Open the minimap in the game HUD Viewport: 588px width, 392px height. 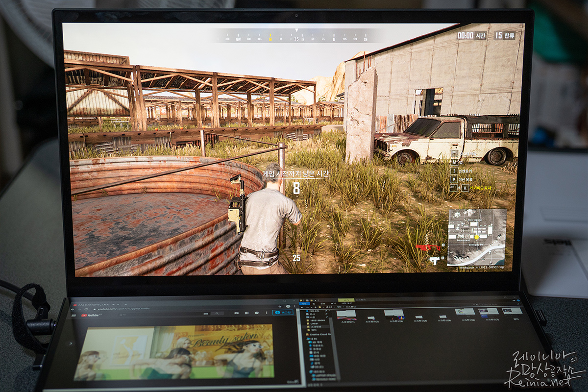point(477,237)
